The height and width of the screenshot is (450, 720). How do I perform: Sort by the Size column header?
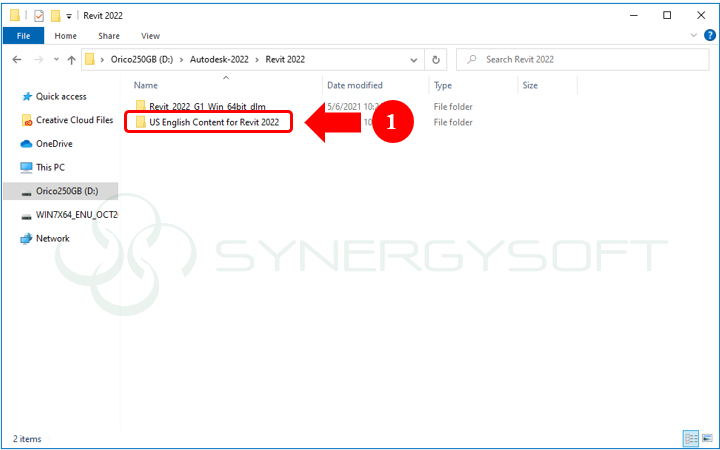pyautogui.click(x=530, y=85)
